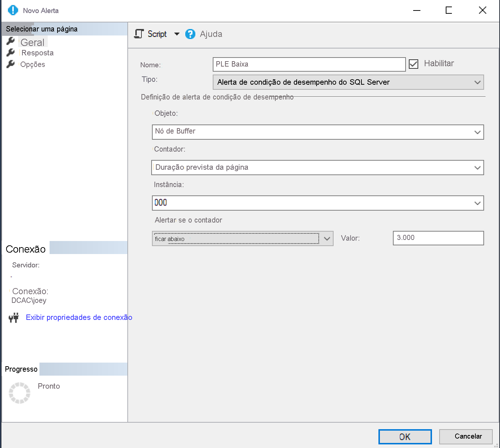Click the Cancelar button
This screenshot has width=500, height=448.
point(466,437)
